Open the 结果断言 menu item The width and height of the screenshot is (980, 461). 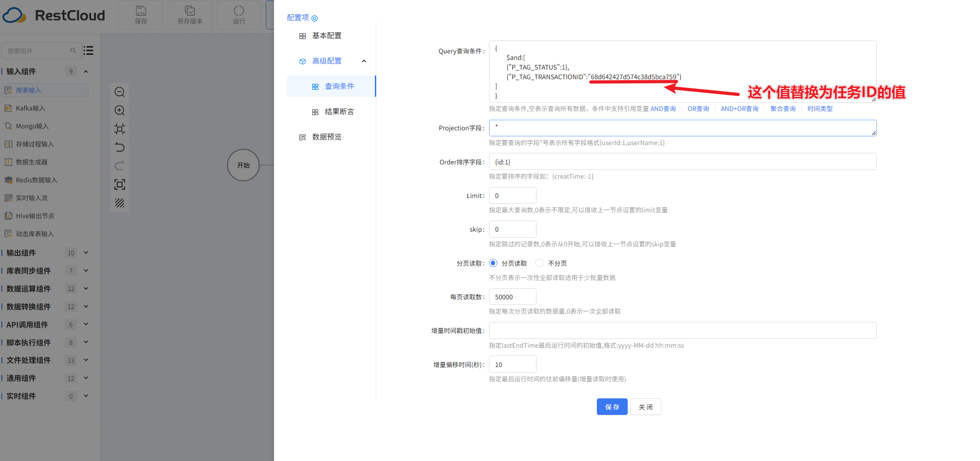[339, 112]
